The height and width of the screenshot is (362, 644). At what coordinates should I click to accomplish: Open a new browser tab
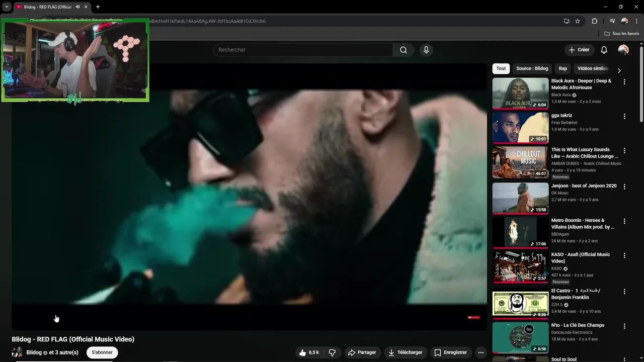[98, 7]
